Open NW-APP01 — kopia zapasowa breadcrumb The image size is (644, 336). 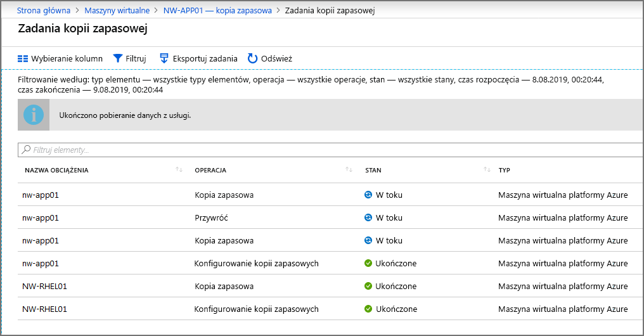coord(217,11)
